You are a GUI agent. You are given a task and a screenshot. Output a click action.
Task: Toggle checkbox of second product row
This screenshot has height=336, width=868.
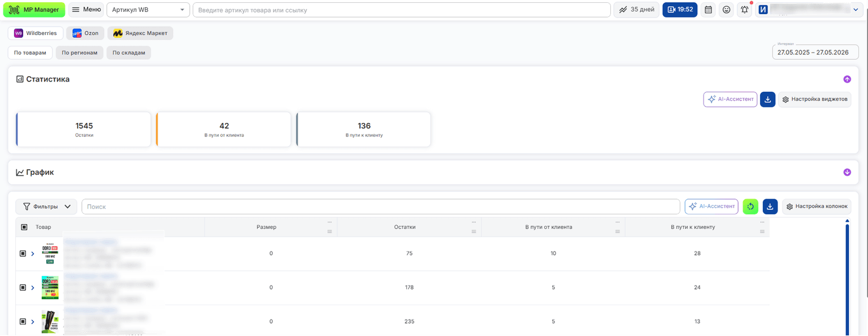[x=23, y=287]
